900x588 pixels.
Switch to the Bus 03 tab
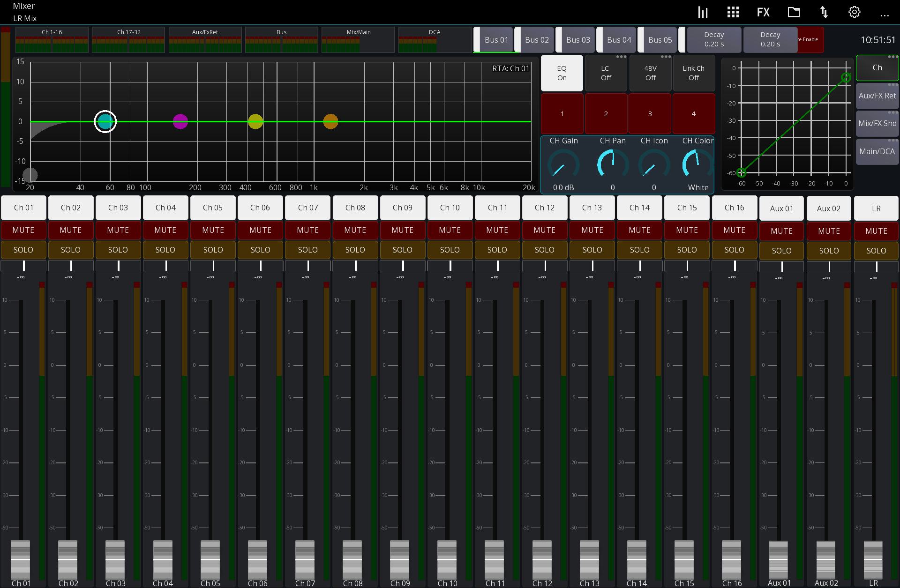tap(577, 40)
